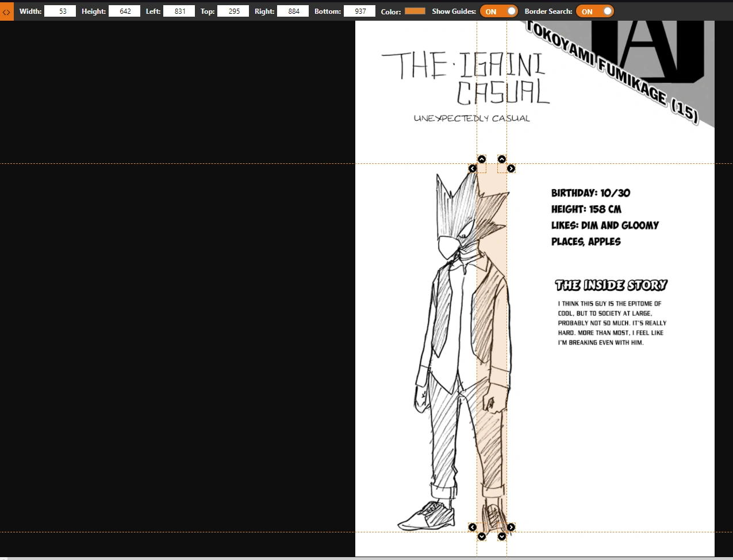
Task: Focus the Bottom input field
Action: point(359,11)
